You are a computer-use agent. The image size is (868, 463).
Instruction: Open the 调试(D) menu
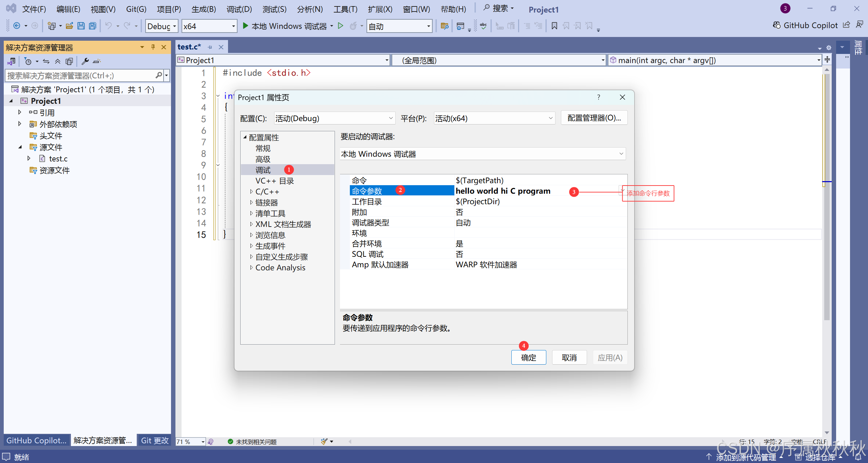pos(239,9)
